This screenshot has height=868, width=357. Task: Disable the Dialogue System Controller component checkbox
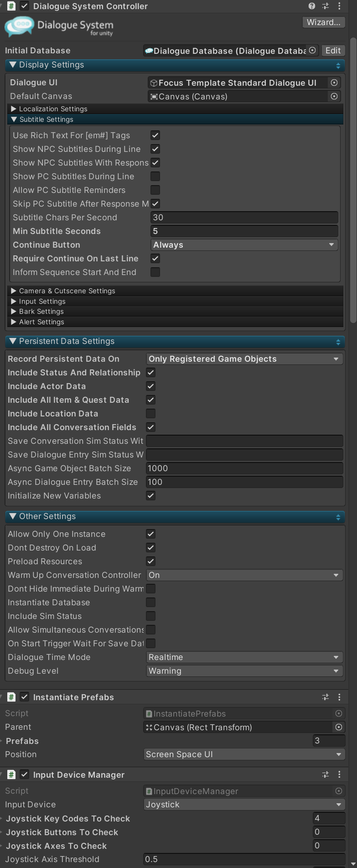tap(25, 6)
